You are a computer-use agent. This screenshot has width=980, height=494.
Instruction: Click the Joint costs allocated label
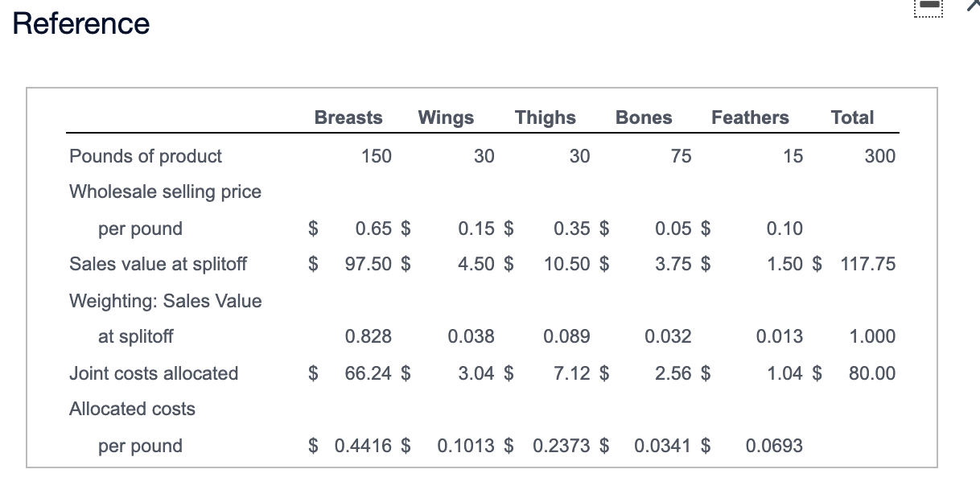click(x=153, y=373)
